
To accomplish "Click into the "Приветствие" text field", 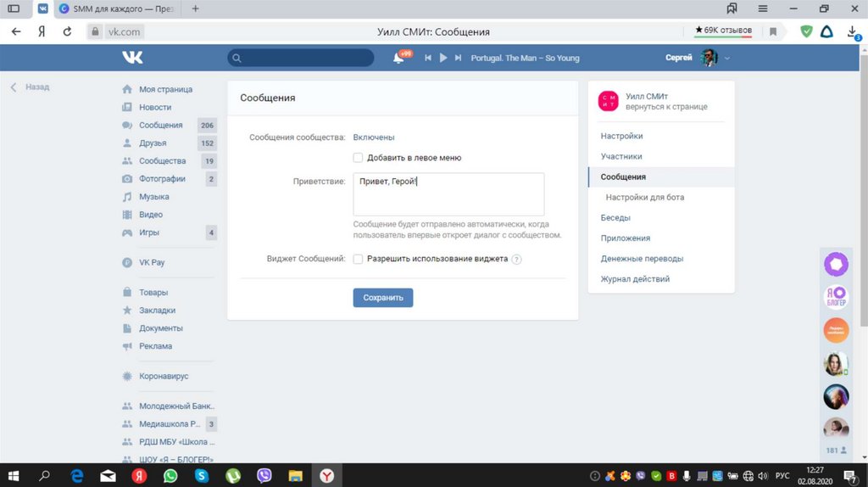I will (448, 194).
